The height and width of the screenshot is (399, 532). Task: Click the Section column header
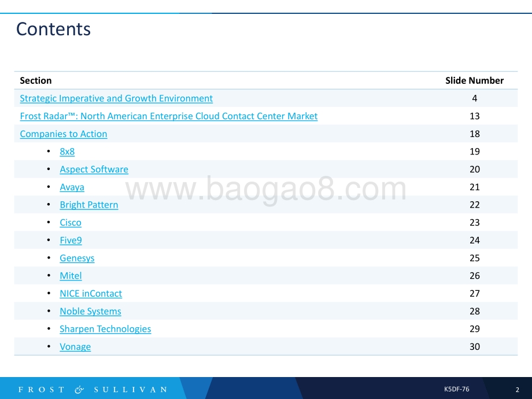click(x=36, y=80)
